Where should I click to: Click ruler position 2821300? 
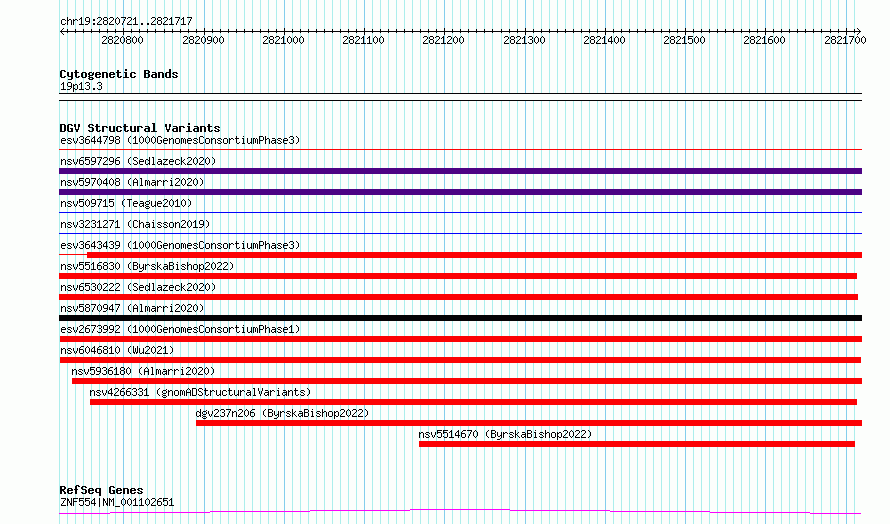pyautogui.click(x=524, y=40)
